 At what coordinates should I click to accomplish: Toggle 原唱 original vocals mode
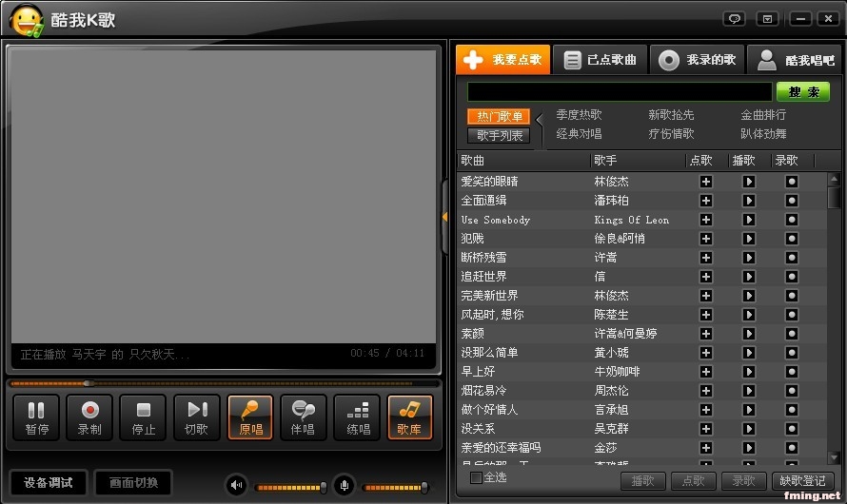(250, 417)
